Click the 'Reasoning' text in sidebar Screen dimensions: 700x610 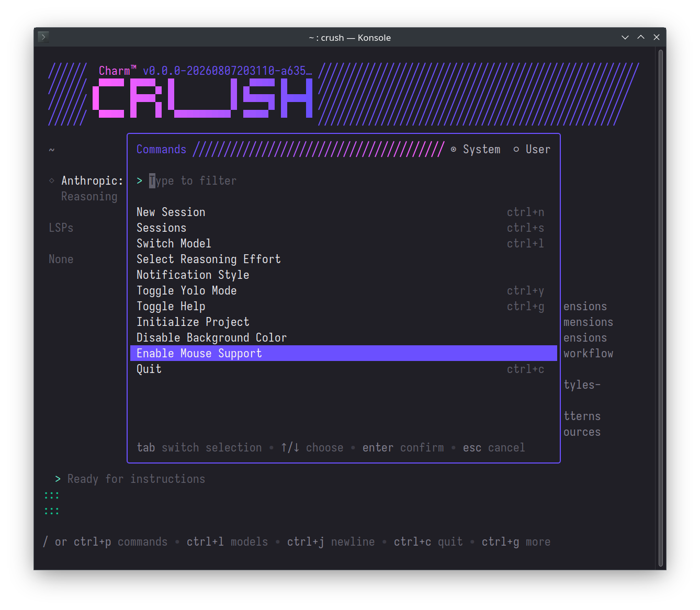coord(89,197)
